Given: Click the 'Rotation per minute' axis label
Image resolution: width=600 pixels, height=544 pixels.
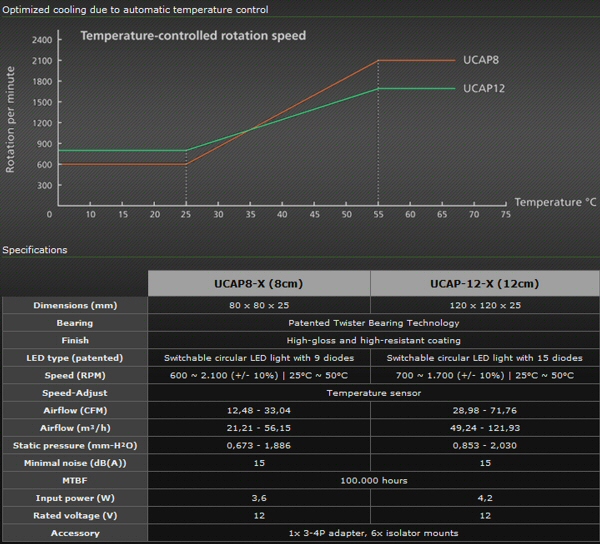Looking at the screenshot, I should (x=10, y=119).
